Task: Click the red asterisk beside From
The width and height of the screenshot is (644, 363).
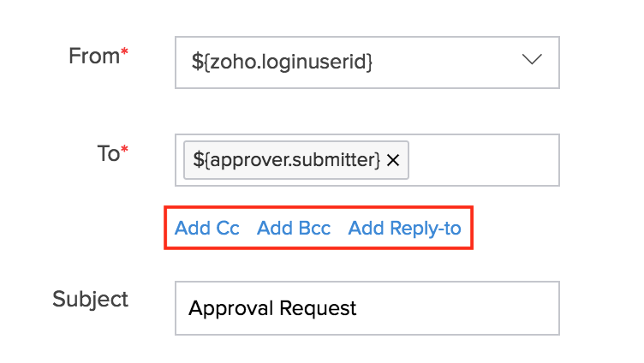Action: point(124,52)
